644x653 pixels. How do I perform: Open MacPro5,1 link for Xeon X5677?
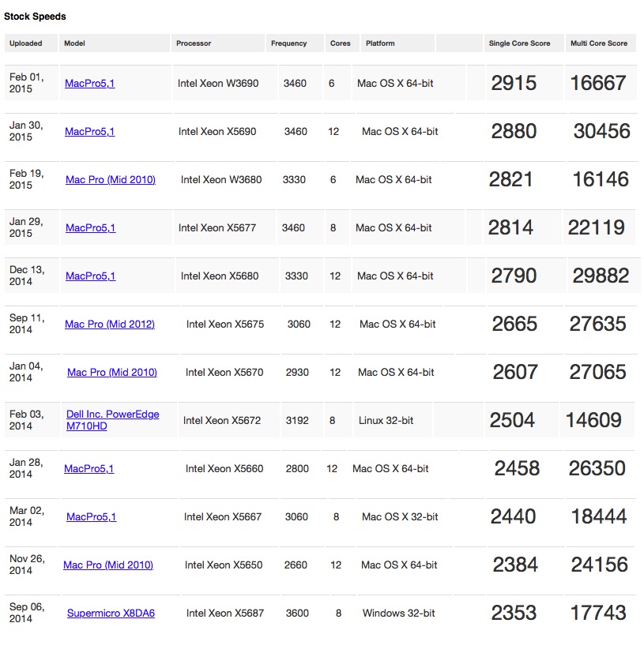click(x=90, y=228)
